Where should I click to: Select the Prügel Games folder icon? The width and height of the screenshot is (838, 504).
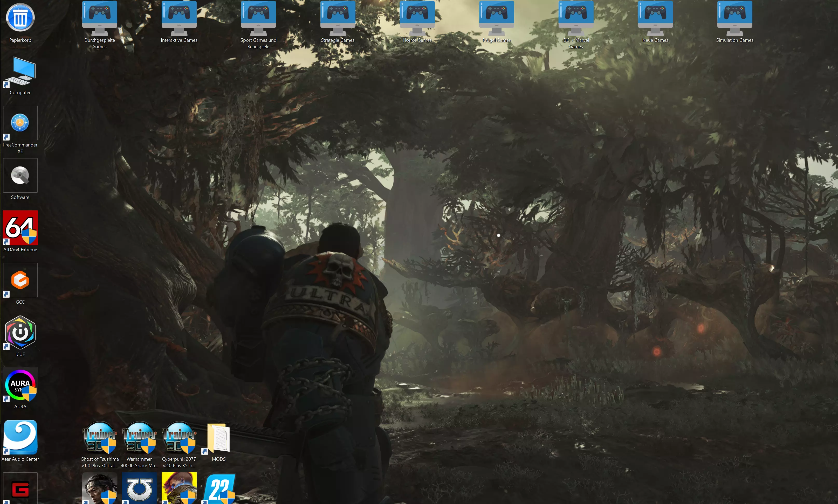497,18
